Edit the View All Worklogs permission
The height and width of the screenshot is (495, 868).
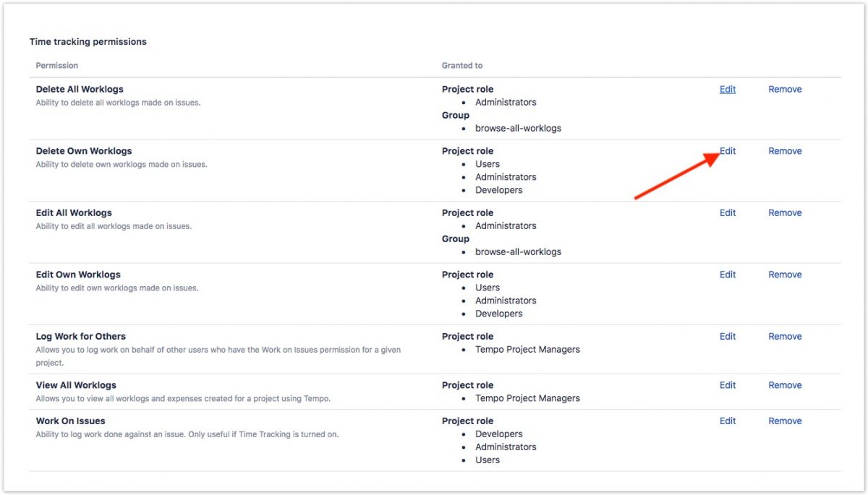coord(727,386)
